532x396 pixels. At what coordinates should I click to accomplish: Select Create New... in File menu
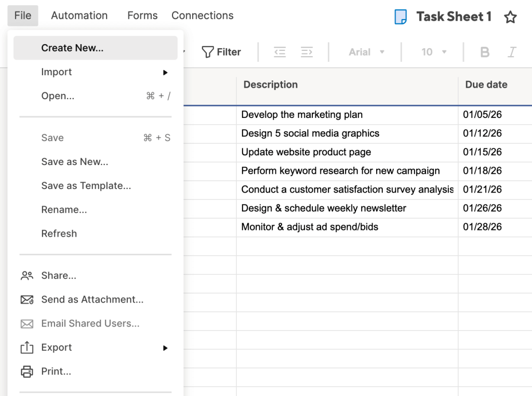pyautogui.click(x=72, y=48)
